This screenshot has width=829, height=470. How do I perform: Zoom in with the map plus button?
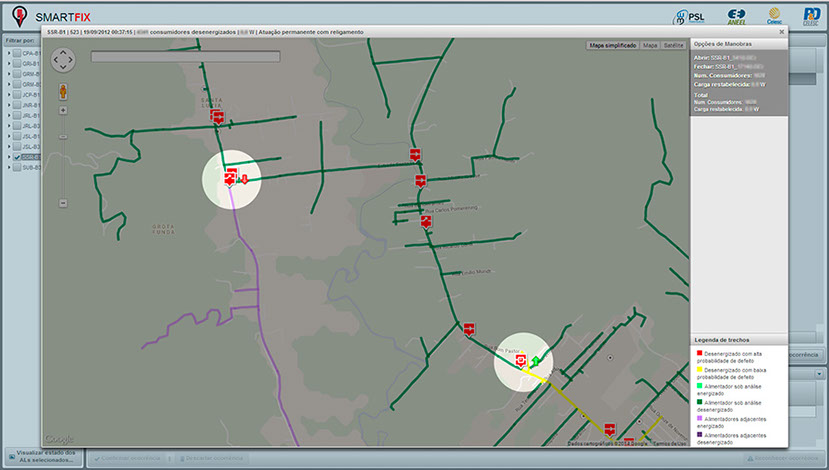click(x=63, y=110)
